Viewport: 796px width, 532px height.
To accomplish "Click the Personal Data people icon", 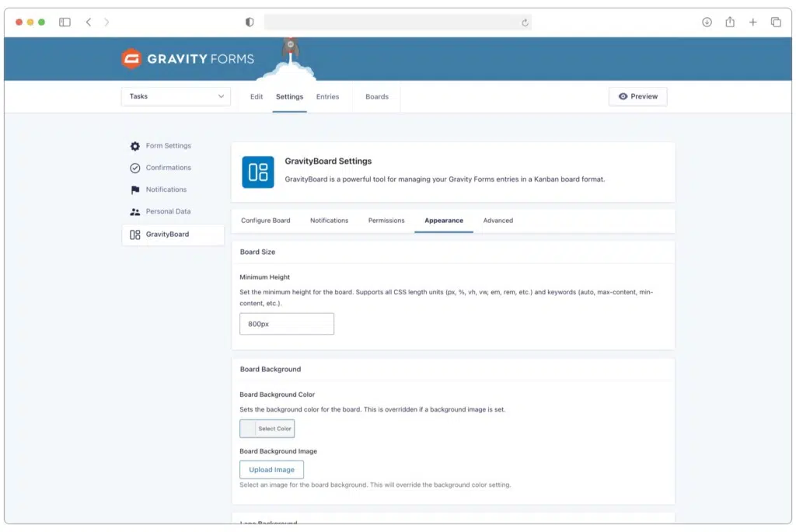I will pyautogui.click(x=135, y=212).
